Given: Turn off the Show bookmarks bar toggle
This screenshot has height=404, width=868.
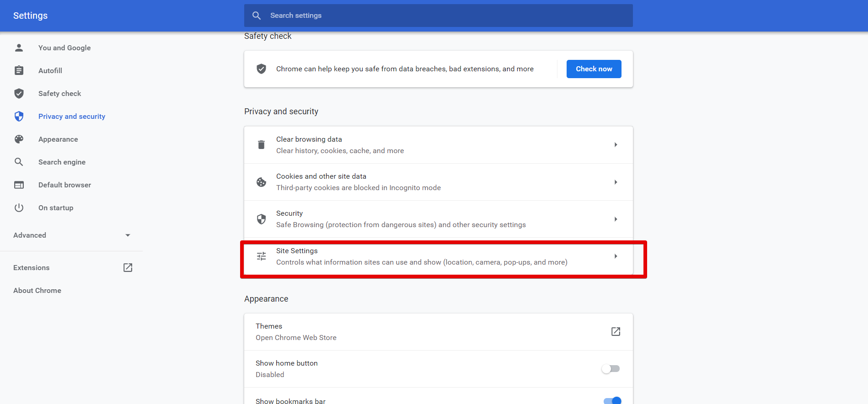Looking at the screenshot, I should [612, 400].
